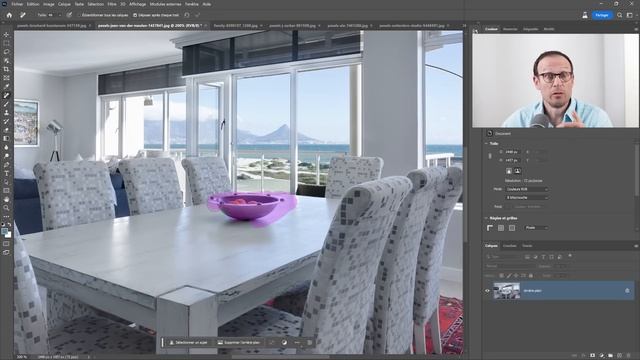Open the Edition menu

[33, 4]
